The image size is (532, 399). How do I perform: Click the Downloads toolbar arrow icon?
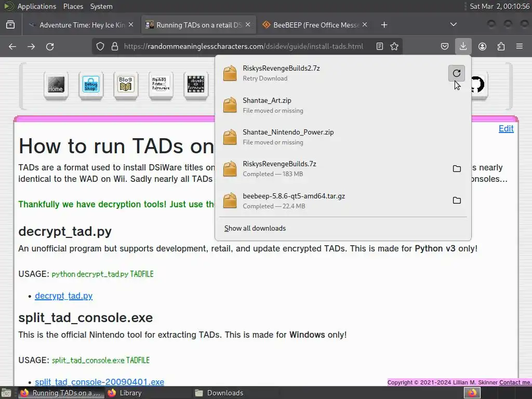[x=463, y=46]
